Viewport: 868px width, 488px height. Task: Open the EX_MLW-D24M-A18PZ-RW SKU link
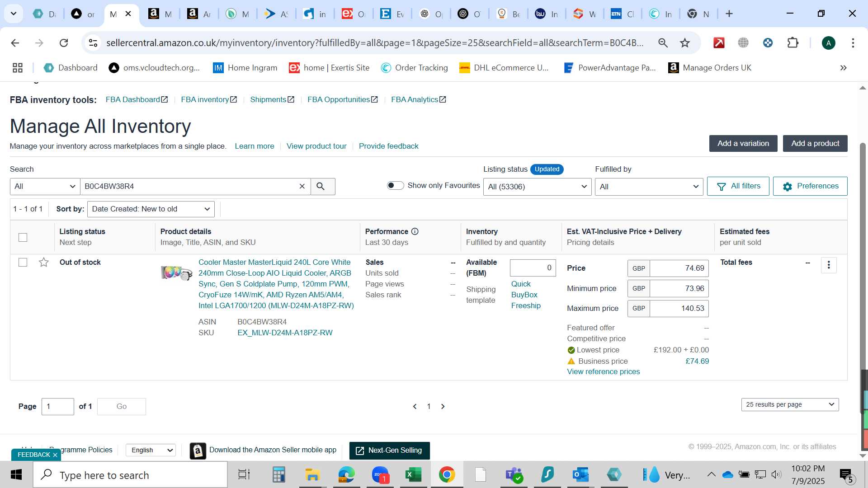(285, 333)
